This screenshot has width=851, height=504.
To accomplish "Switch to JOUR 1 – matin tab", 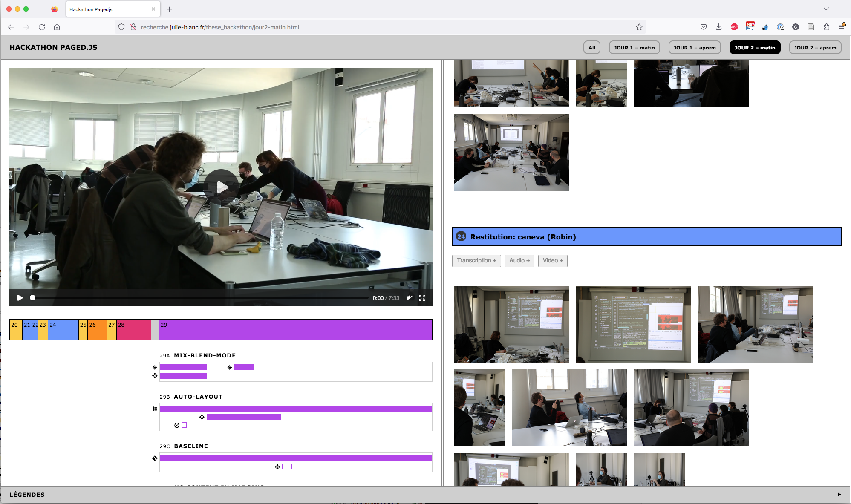I will (634, 48).
